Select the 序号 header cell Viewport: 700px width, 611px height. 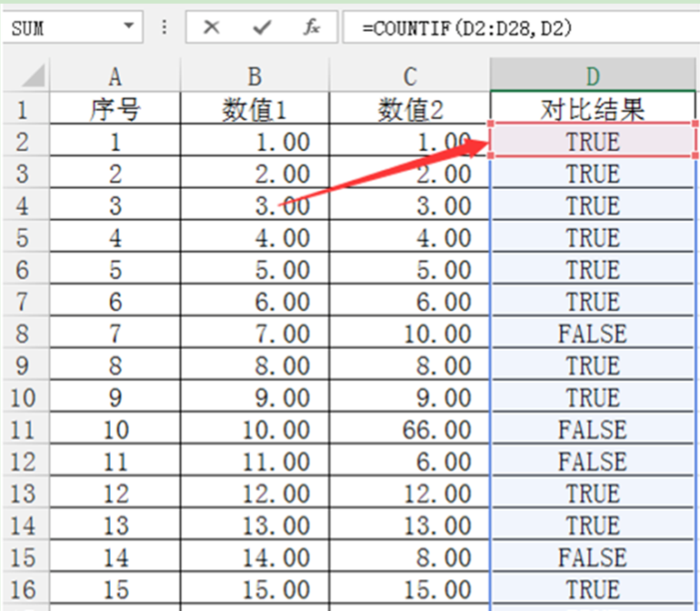(115, 110)
